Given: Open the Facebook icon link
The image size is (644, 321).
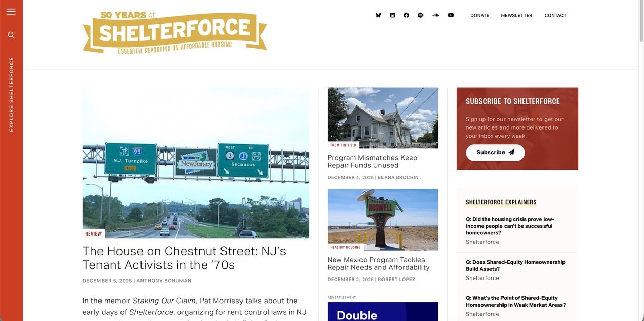Looking at the screenshot, I should (x=406, y=15).
